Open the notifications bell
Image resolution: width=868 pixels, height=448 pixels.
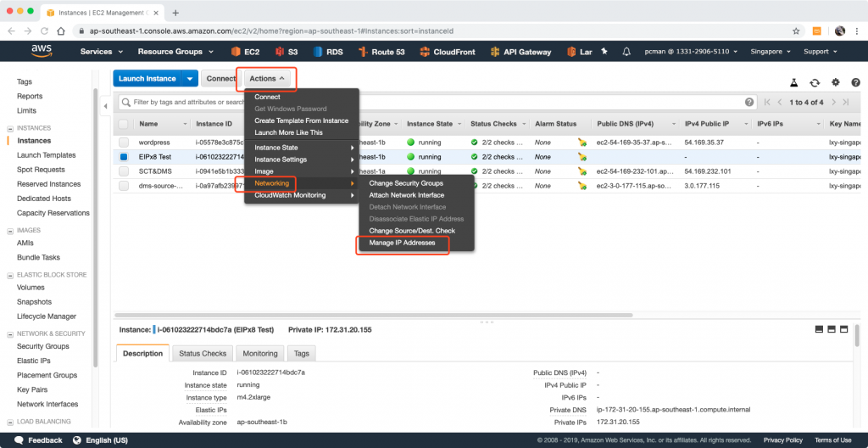[x=626, y=52]
